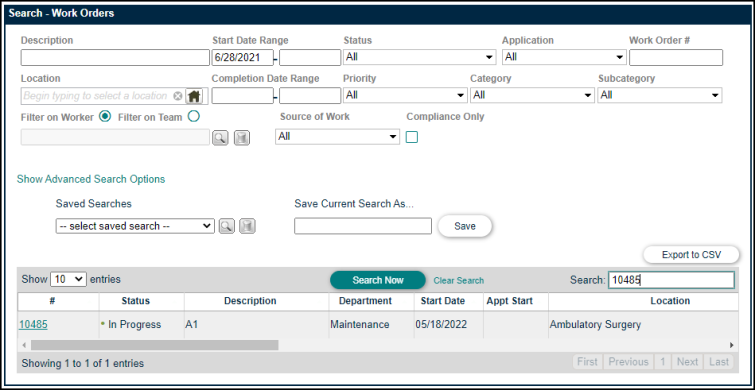Click the Description input field
This screenshot has width=755, height=390.
115,58
